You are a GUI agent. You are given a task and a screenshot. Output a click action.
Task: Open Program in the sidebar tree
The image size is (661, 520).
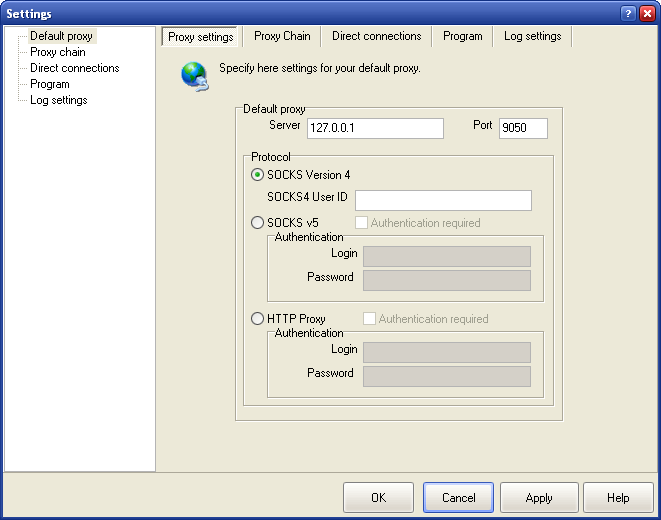pyautogui.click(x=49, y=84)
